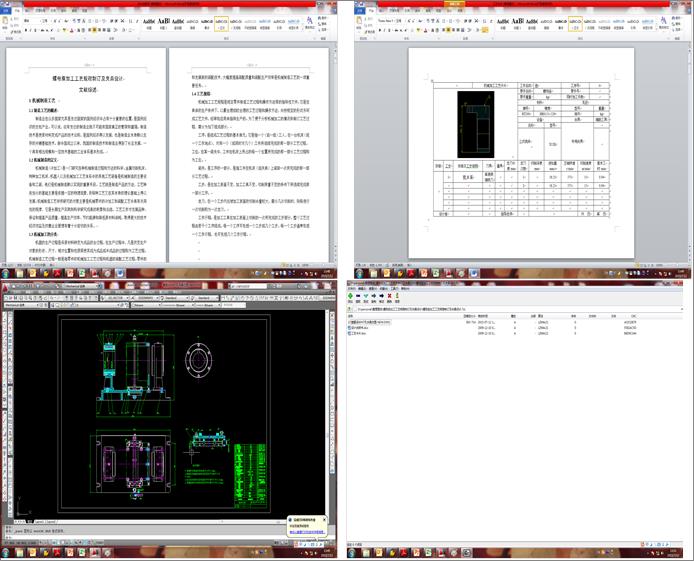Open the linetype dropdown in AutoCAD toolbar
Viewport: 694px width, 561px height.
pos(176,305)
